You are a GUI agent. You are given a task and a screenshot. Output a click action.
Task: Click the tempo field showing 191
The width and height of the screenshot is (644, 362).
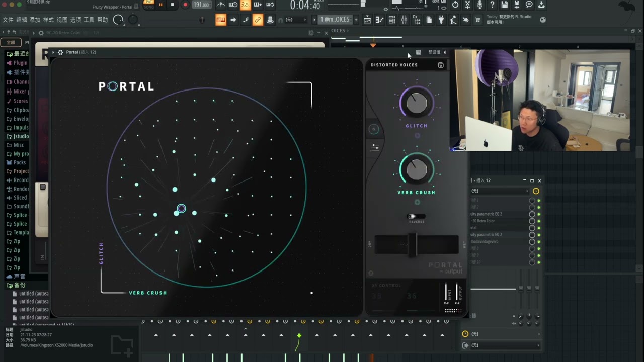(x=202, y=5)
